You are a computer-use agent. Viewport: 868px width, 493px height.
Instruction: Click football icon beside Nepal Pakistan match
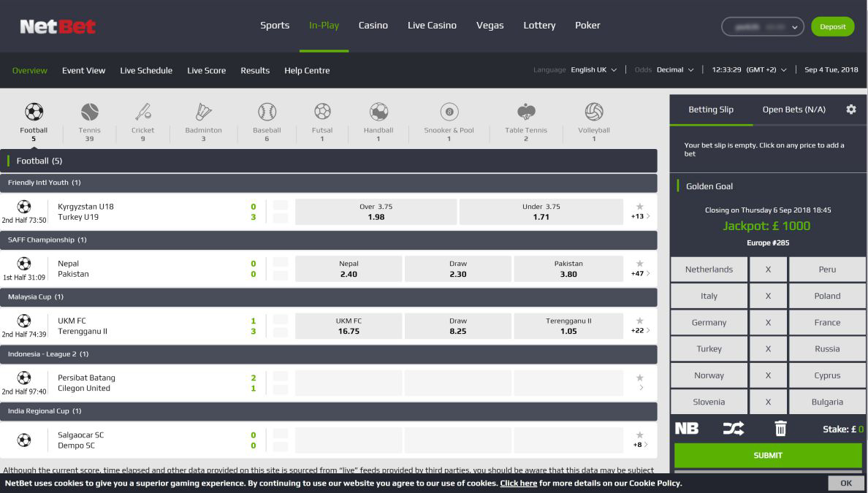pyautogui.click(x=24, y=264)
